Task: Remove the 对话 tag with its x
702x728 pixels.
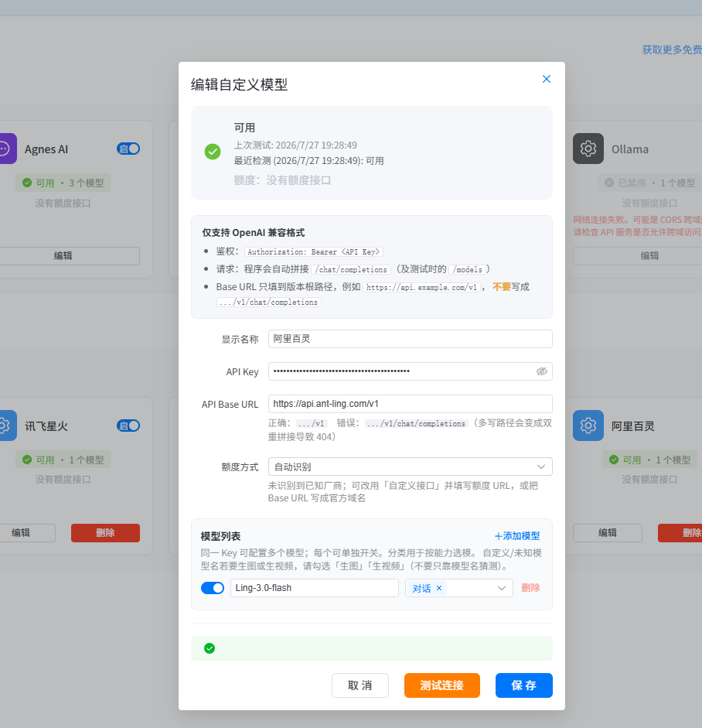Action: click(439, 588)
